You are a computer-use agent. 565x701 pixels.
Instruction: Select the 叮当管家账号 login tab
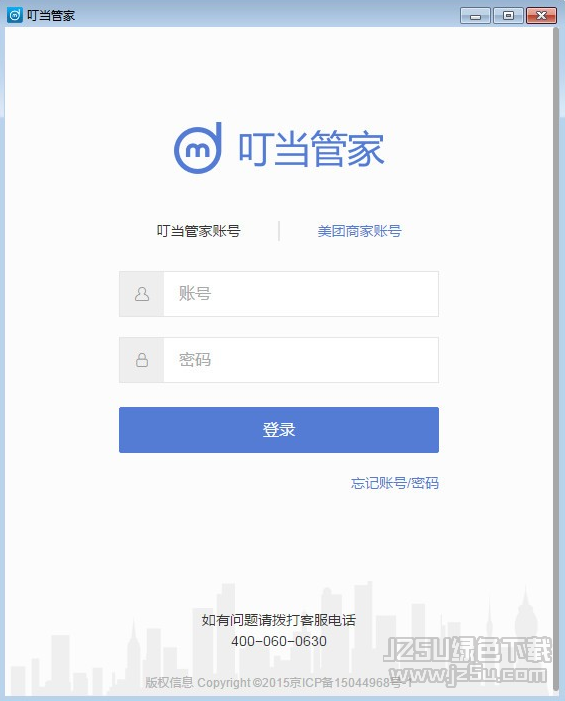pyautogui.click(x=198, y=231)
